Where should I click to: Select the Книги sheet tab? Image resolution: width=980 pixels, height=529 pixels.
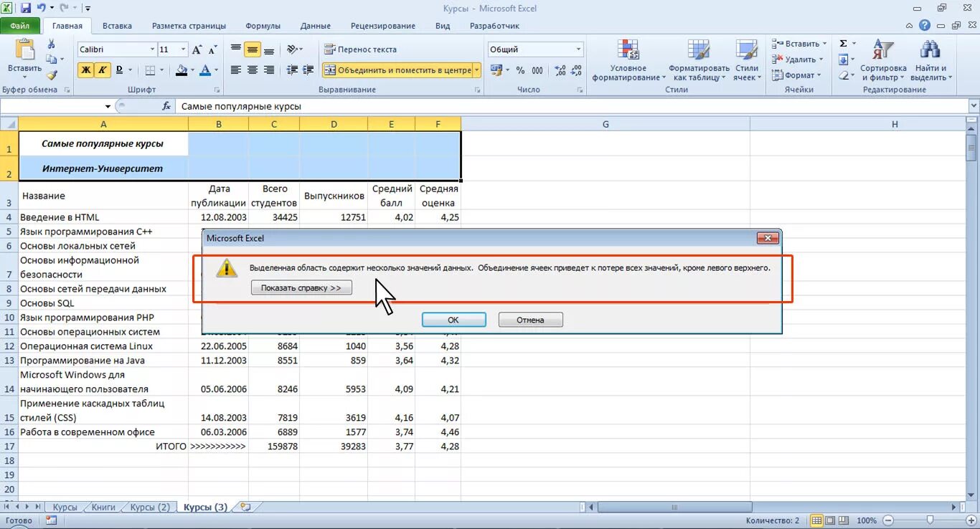(x=103, y=507)
